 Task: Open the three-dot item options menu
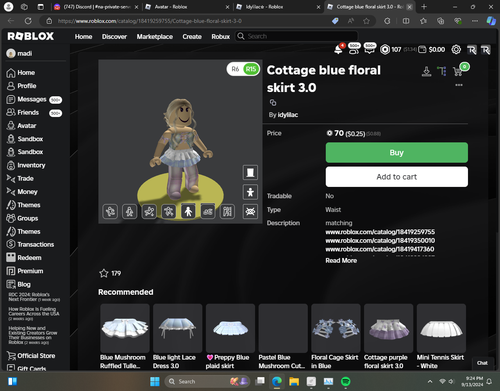(x=459, y=85)
